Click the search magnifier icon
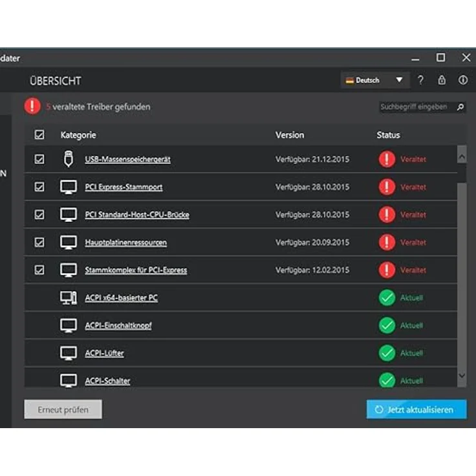 coord(460,107)
